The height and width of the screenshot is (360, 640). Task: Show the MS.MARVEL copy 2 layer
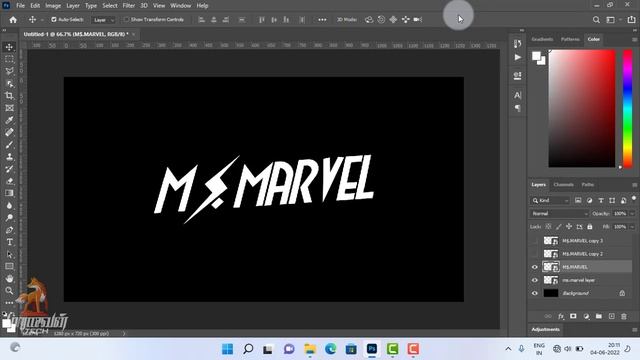[535, 254]
